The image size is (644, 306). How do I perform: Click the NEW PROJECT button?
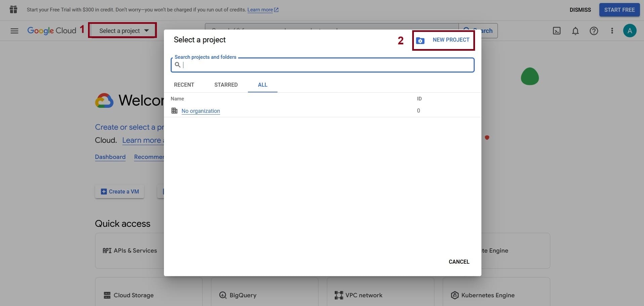(x=443, y=40)
